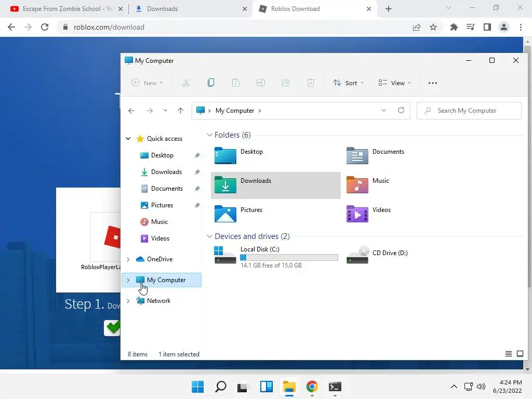
Task: Expand the Network tree node
Action: pyautogui.click(x=128, y=301)
